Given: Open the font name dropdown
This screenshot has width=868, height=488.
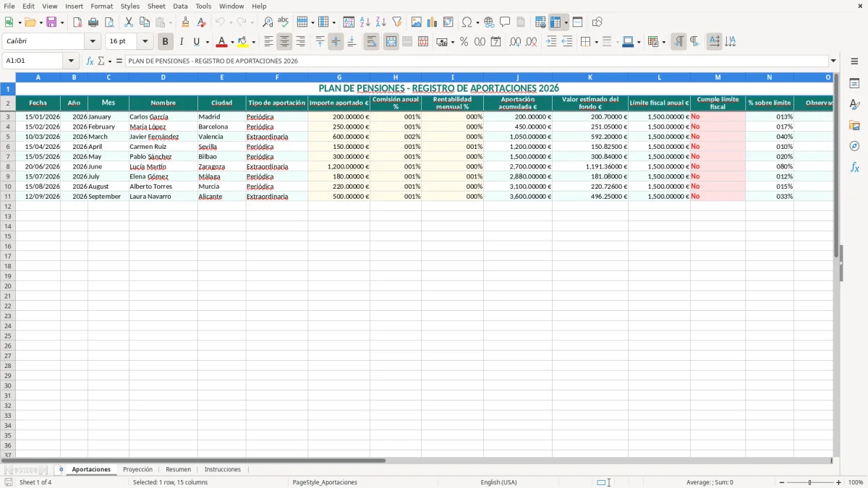Looking at the screenshot, I should point(92,41).
